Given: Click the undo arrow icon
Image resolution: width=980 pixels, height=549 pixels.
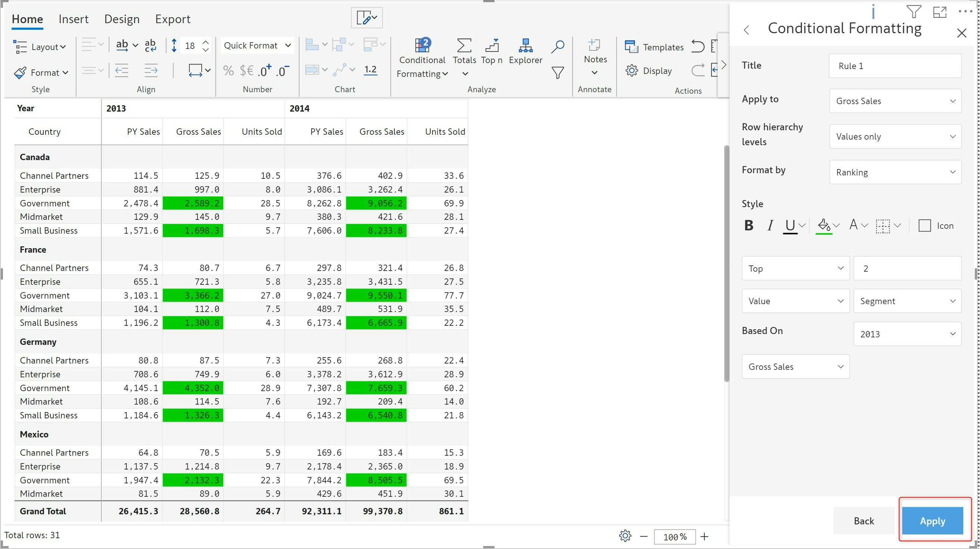Looking at the screenshot, I should [x=697, y=46].
